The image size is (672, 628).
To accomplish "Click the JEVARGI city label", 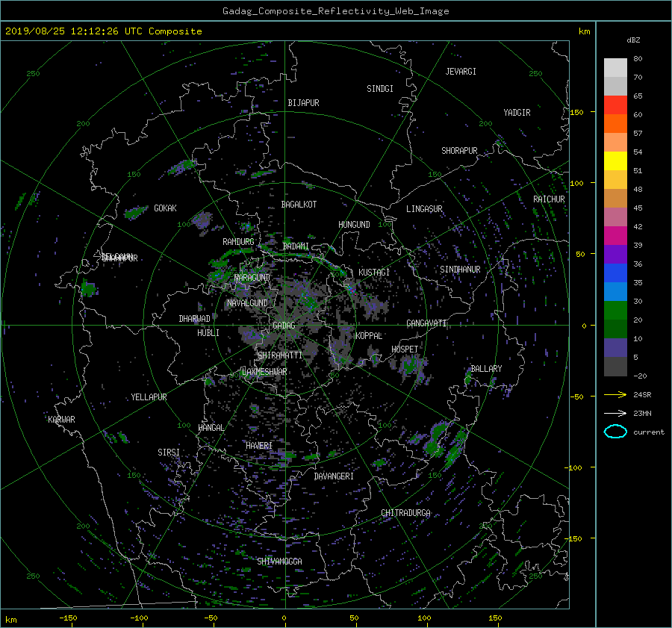I will pyautogui.click(x=461, y=72).
